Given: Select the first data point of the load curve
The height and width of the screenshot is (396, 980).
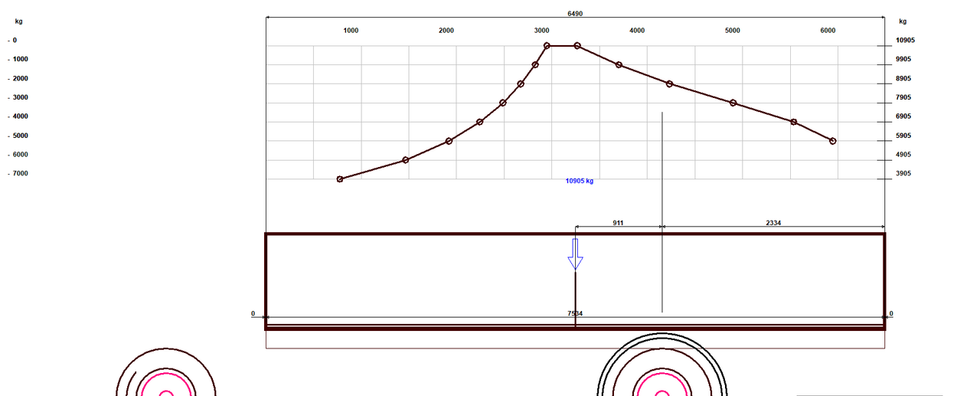Looking at the screenshot, I should tap(340, 179).
